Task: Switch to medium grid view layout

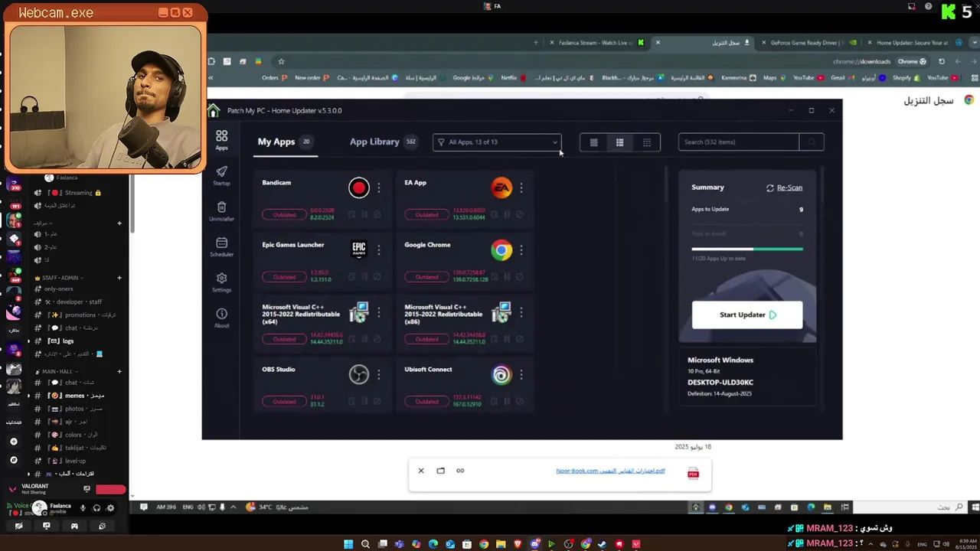Action: [x=619, y=142]
